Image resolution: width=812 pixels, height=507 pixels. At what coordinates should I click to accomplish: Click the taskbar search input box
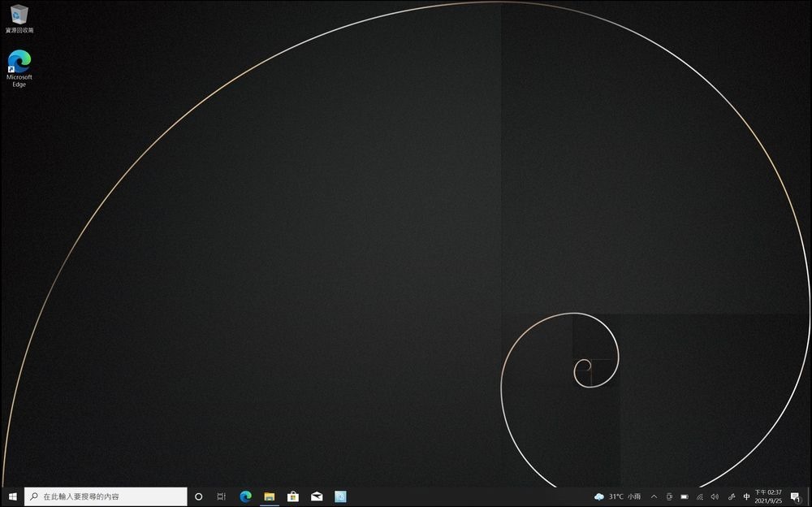[x=106, y=496]
